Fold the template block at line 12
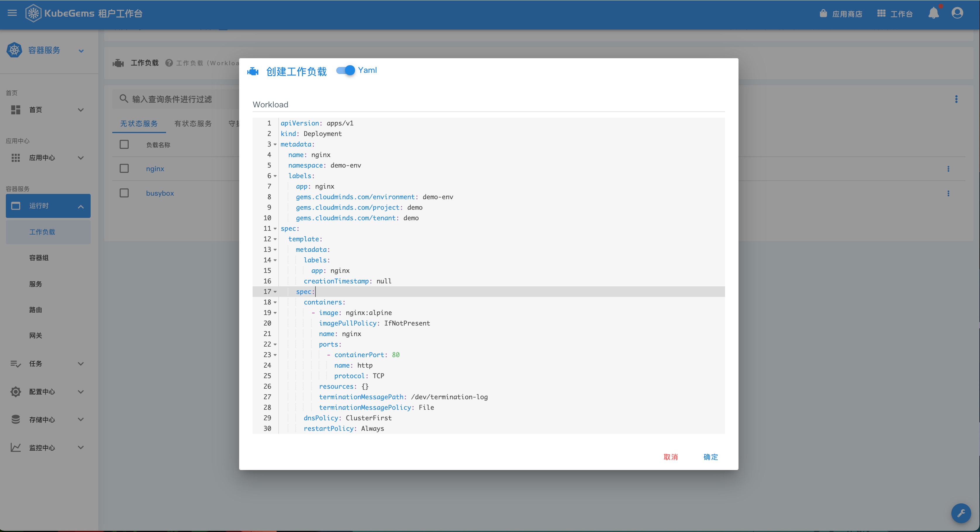 click(x=275, y=239)
